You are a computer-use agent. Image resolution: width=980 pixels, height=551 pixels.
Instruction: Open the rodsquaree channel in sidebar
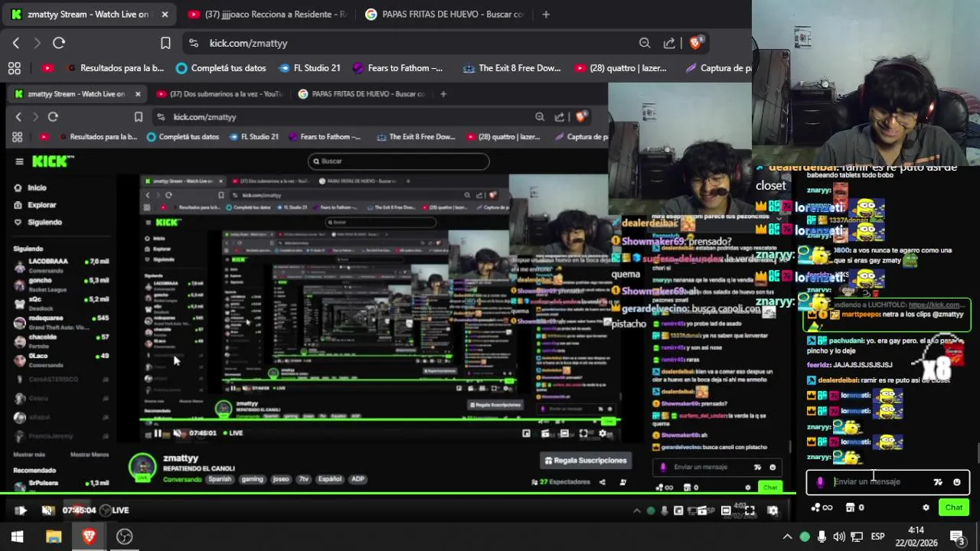click(61, 321)
